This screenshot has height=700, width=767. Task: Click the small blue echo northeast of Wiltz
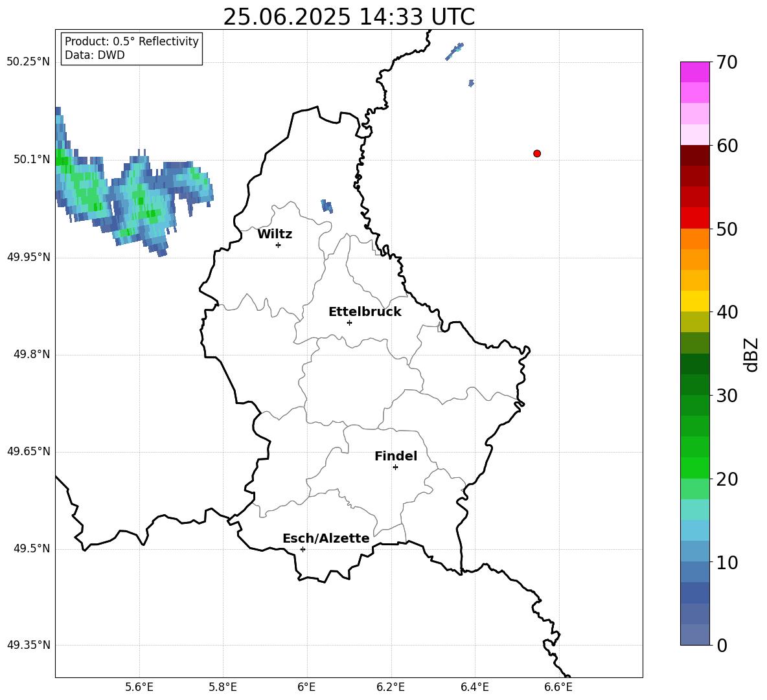point(326,207)
